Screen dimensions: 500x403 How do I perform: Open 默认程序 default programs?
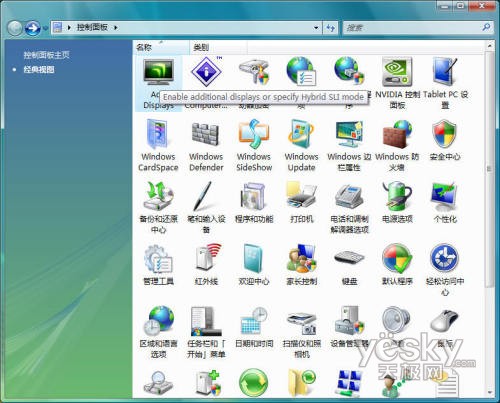397,265
